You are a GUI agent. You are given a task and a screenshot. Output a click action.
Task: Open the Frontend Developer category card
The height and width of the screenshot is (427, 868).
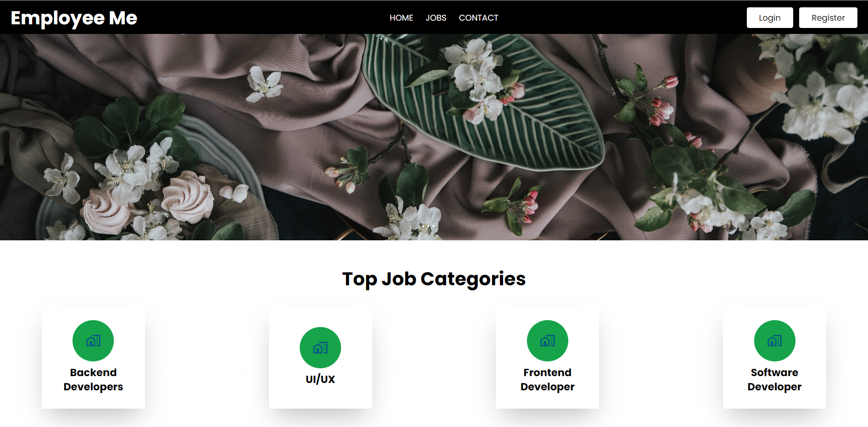[548, 357]
